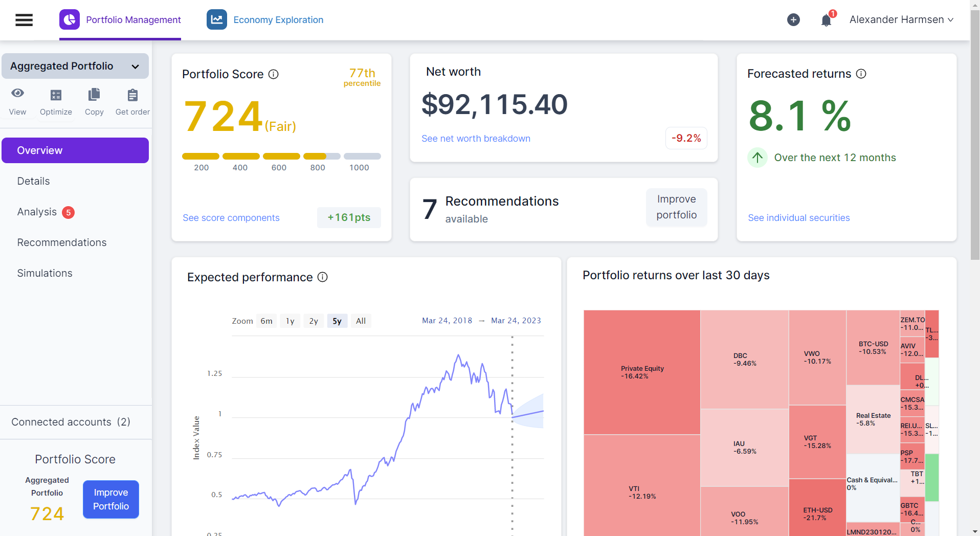The image size is (980, 536).
Task: Click the Forecasted returns info icon
Action: pyautogui.click(x=861, y=74)
